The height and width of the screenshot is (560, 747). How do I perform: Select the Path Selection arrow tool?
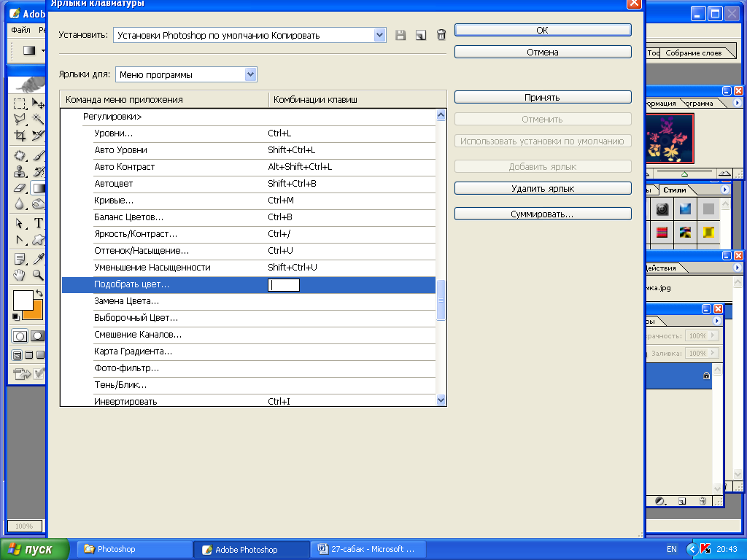click(19, 223)
